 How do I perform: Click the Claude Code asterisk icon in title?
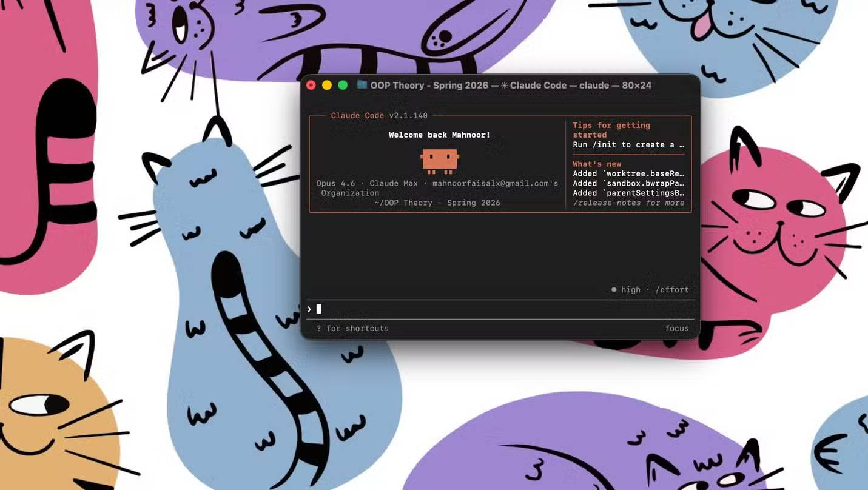coord(504,86)
